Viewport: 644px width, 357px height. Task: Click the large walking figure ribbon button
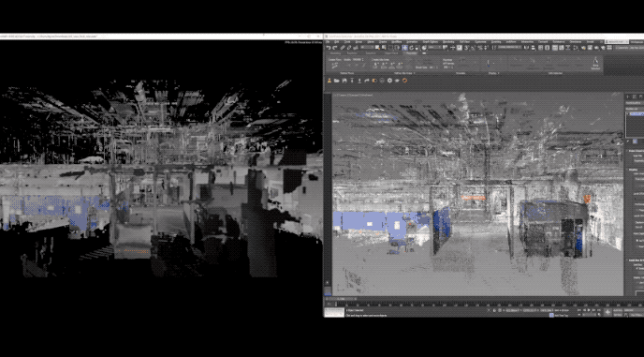coord(595,63)
